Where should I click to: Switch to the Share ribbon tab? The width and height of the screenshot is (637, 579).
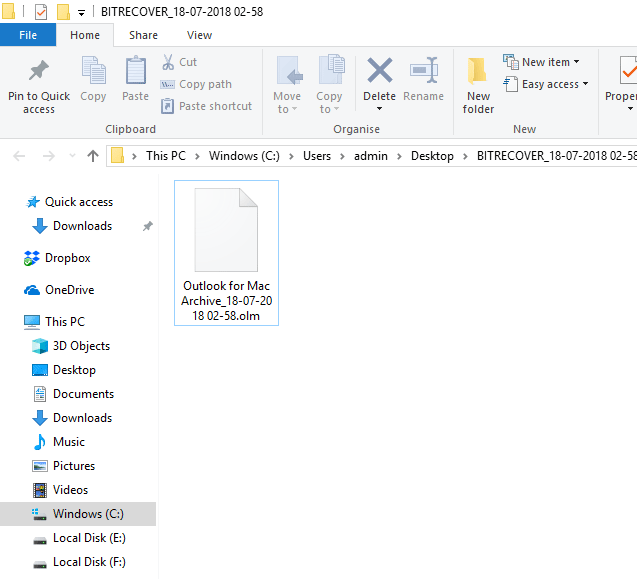(143, 35)
